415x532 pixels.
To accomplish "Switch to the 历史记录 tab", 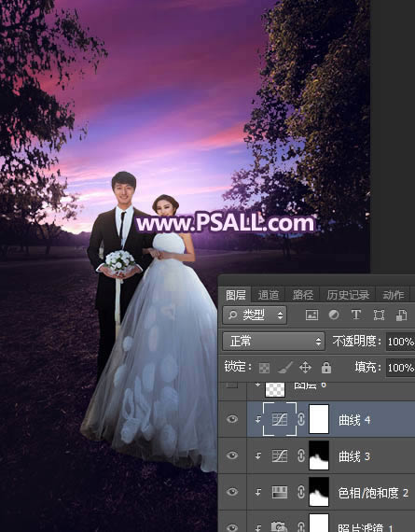I will (x=348, y=295).
